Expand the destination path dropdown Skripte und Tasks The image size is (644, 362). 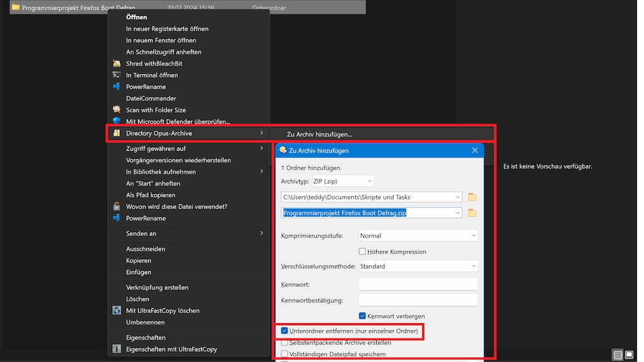(x=458, y=197)
